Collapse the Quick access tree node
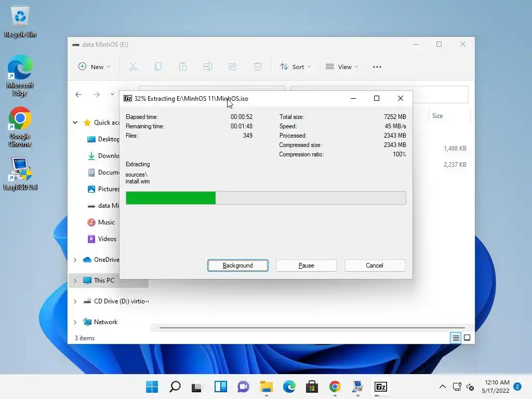The width and height of the screenshot is (532, 399). [75, 123]
